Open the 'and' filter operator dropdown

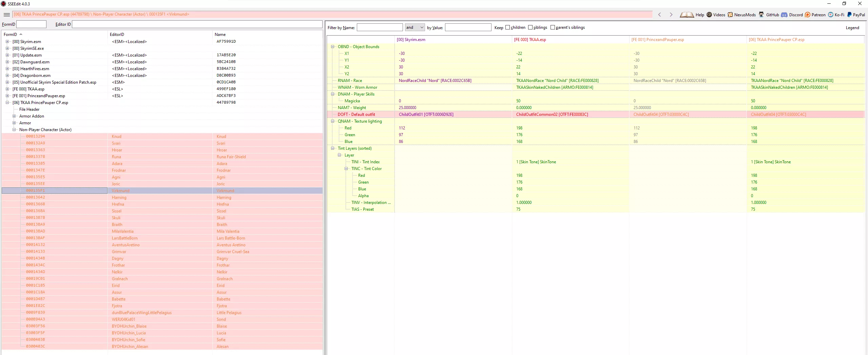[414, 27]
